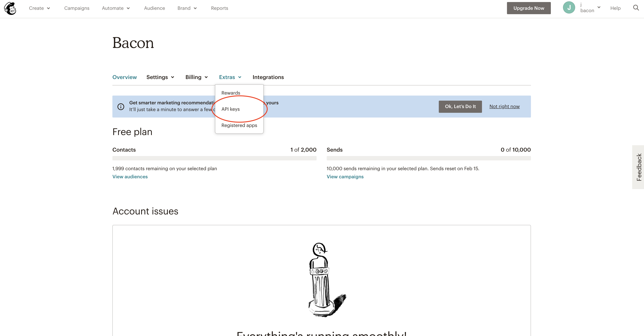
Task: Click the Contacts usage progress bar
Action: pos(214,158)
